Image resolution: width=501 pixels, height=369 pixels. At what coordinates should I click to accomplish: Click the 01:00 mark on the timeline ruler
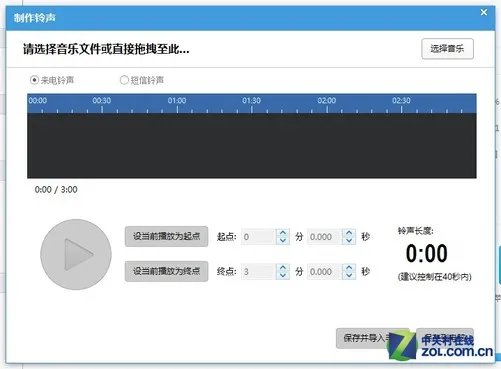pyautogui.click(x=177, y=101)
